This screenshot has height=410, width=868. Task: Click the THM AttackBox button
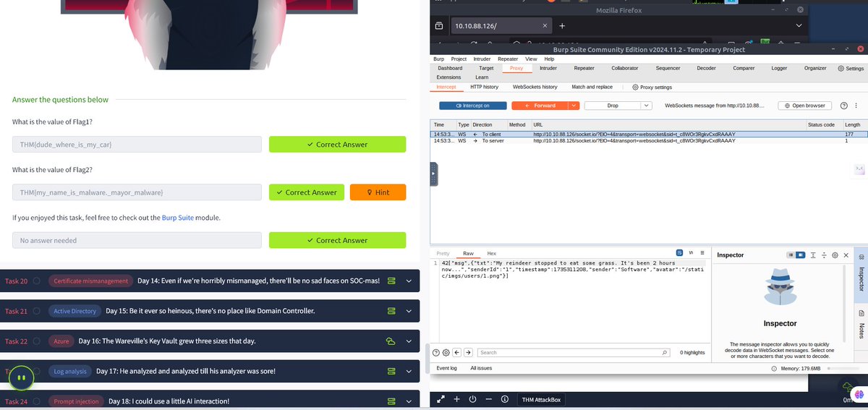pos(542,399)
